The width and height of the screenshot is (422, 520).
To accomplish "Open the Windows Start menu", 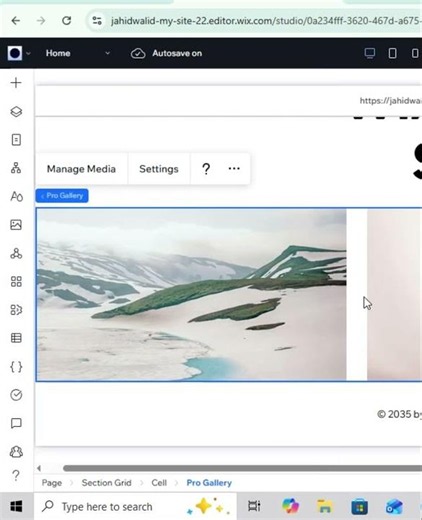I will click(x=16, y=506).
